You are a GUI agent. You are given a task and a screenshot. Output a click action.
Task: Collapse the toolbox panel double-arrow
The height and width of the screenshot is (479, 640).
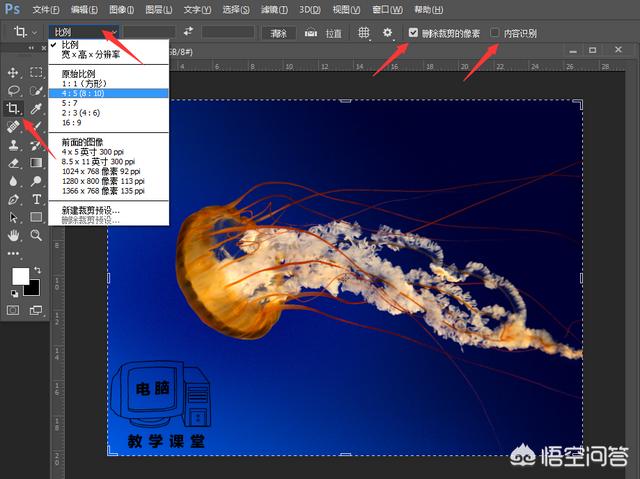pos(31,48)
